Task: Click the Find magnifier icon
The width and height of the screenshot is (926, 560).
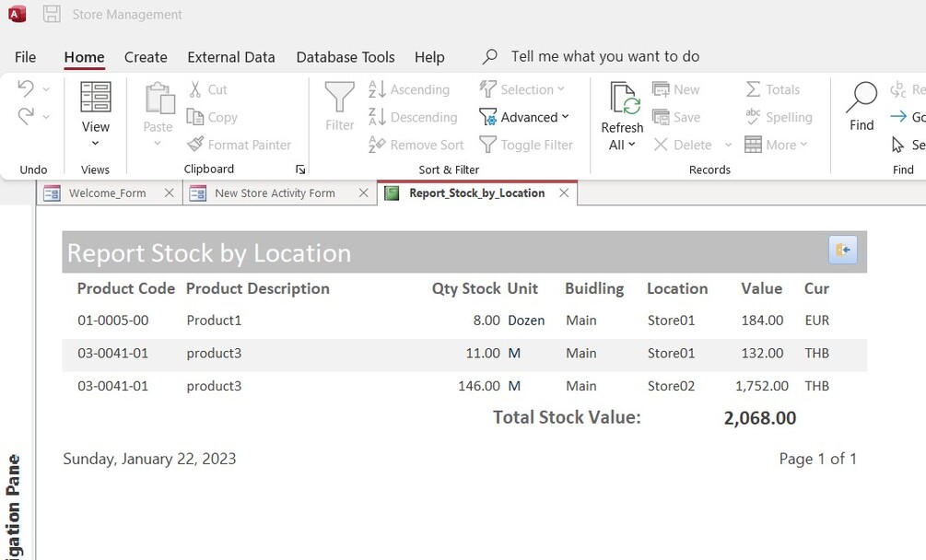Action: [x=862, y=98]
